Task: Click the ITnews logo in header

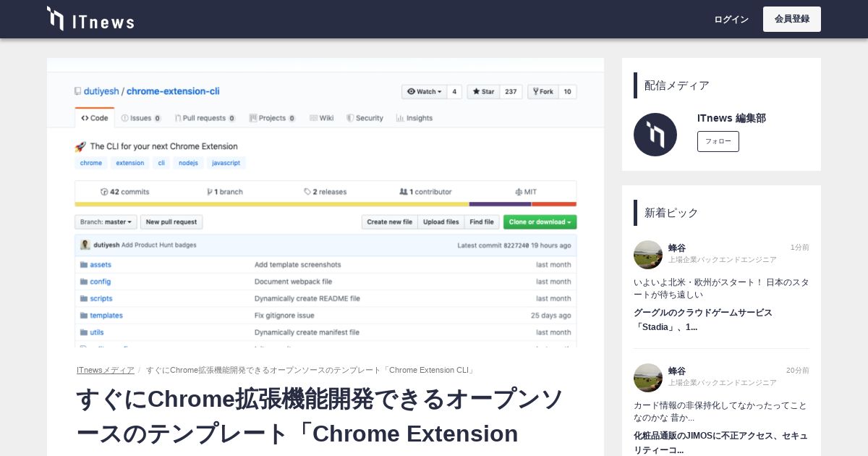Action: point(90,19)
